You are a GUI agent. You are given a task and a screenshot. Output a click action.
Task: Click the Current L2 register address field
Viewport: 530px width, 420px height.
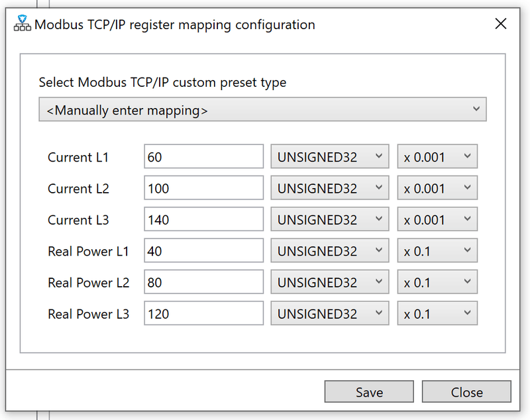pos(203,188)
